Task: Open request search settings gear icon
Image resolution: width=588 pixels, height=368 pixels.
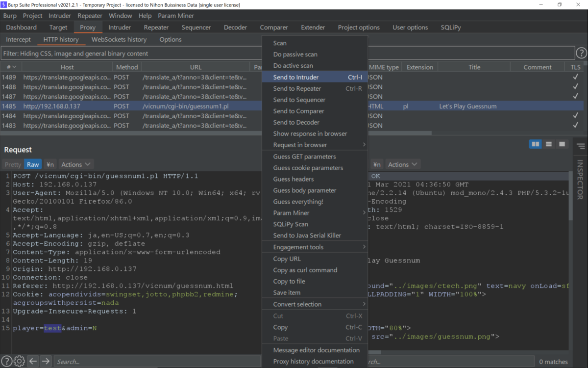Action: pos(19,361)
